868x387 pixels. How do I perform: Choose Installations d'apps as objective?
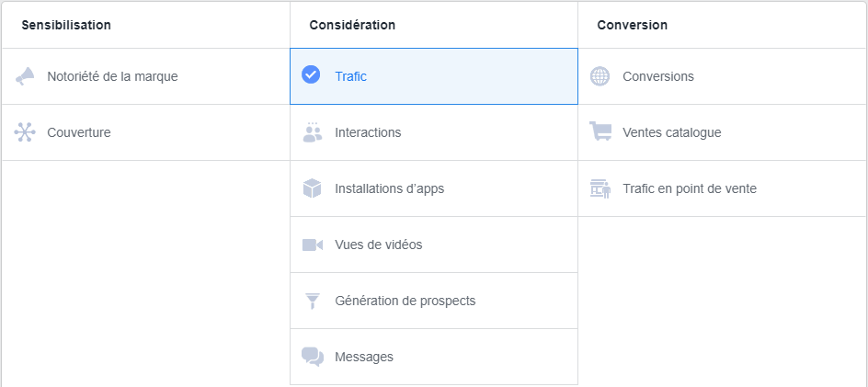pos(390,188)
